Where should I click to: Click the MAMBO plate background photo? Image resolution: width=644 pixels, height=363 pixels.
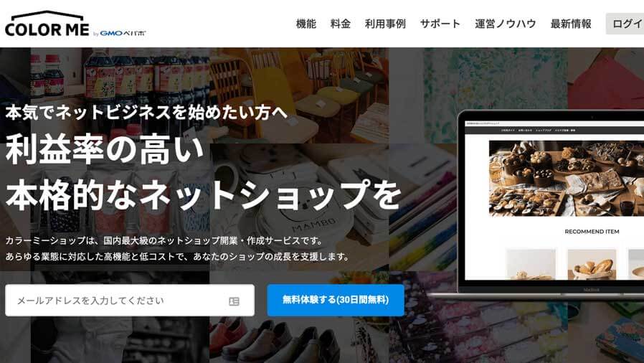tap(300, 205)
